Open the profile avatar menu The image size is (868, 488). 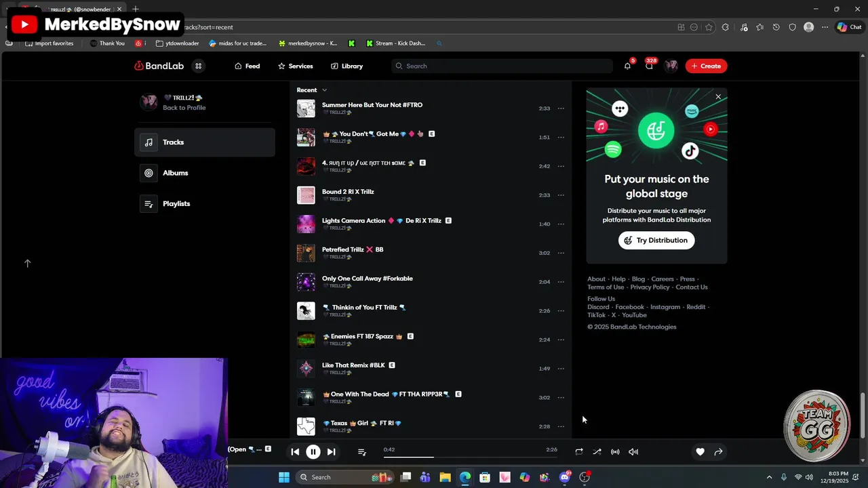tap(671, 66)
